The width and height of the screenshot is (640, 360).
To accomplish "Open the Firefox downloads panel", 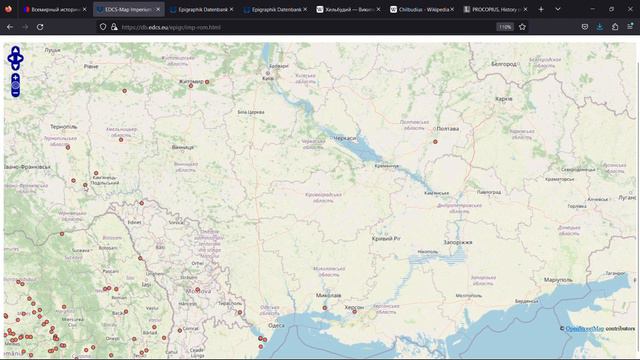I will tap(600, 27).
